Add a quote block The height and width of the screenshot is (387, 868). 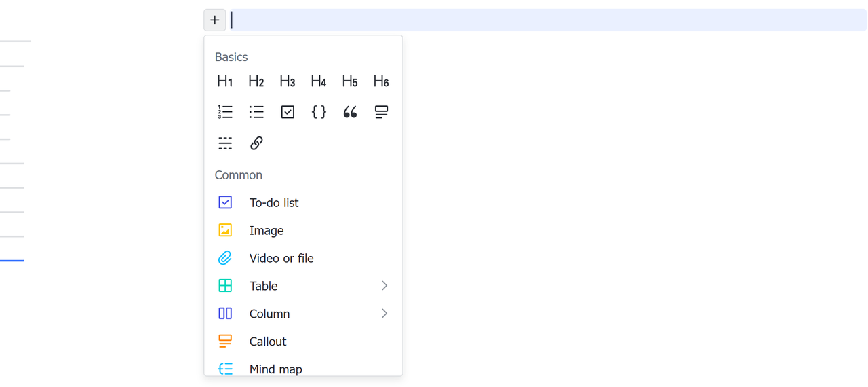(350, 112)
